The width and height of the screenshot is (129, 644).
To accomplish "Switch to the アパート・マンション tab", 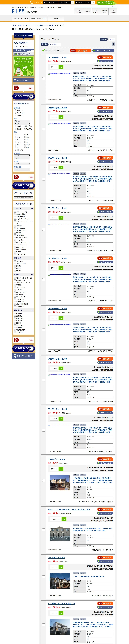I will 21,18.
